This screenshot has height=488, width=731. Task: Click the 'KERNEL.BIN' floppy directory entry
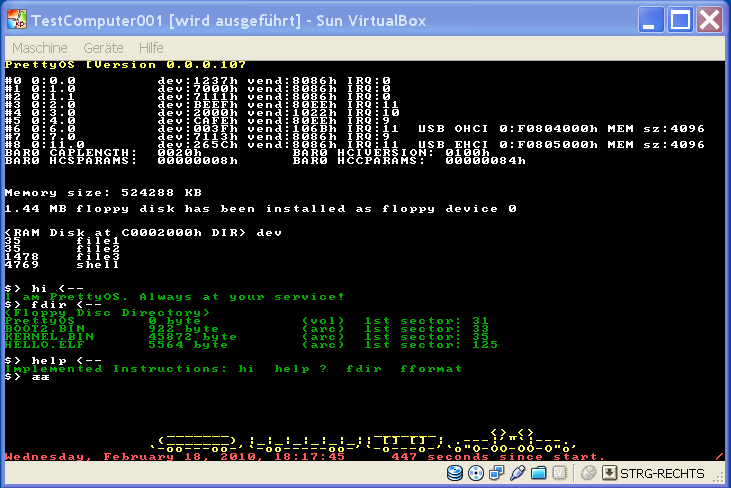[x=49, y=337]
